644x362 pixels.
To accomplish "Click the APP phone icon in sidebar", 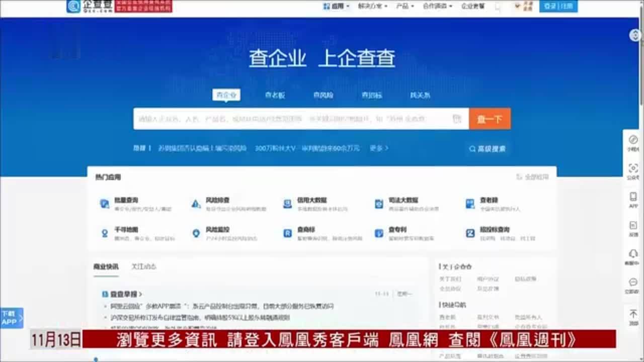I will pyautogui.click(x=633, y=197).
